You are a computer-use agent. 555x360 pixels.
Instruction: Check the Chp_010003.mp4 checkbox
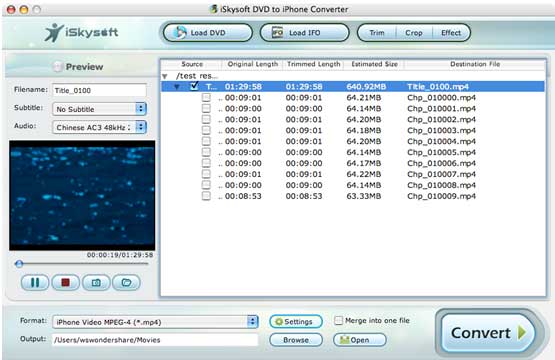point(206,130)
